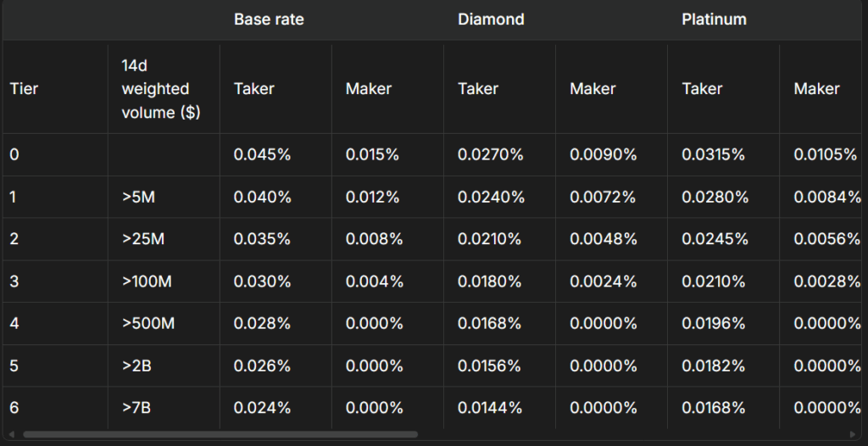Screen dimensions: 868x446
Task: Click the Maker header under Diamond
Action: pyautogui.click(x=593, y=88)
